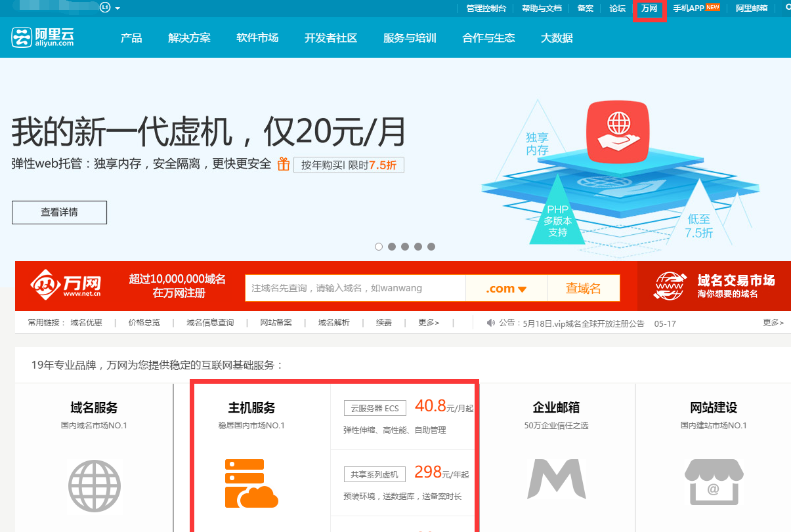
Task: Show 更多 announcements after the 05-17 date
Action: 773,323
